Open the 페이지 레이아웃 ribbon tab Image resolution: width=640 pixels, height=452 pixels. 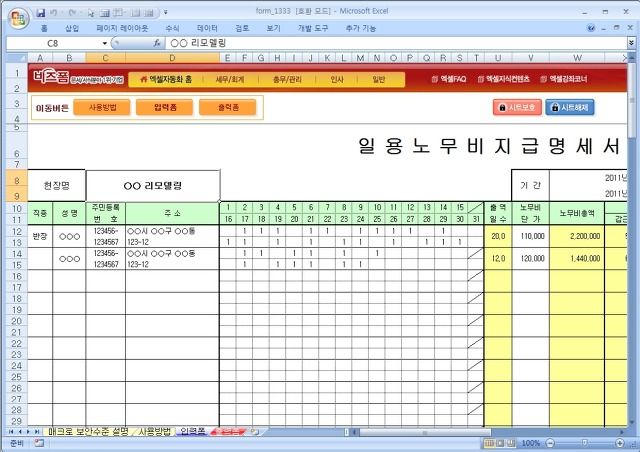(122, 28)
